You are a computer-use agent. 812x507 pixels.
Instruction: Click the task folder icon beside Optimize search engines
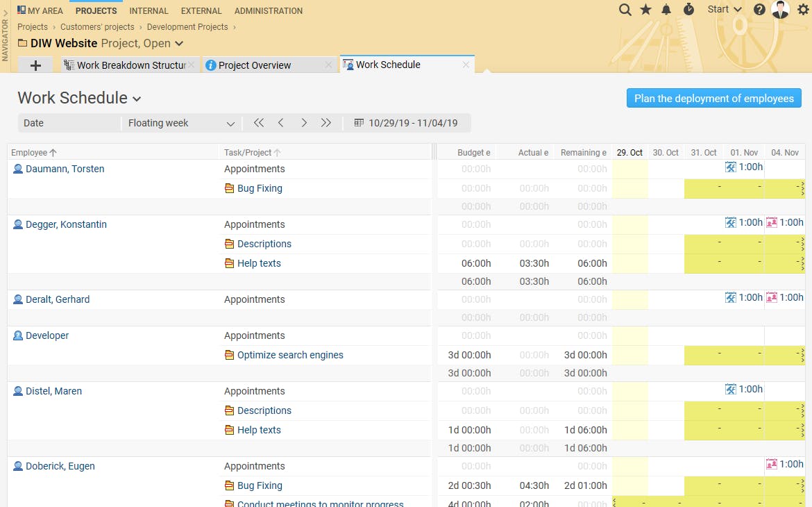pyautogui.click(x=230, y=355)
